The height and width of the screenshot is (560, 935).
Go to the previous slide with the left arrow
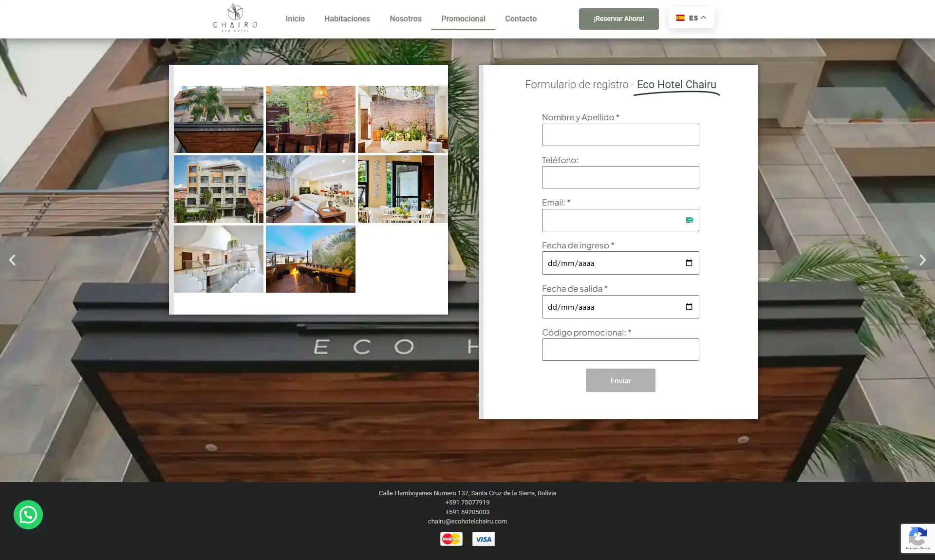[x=12, y=260]
